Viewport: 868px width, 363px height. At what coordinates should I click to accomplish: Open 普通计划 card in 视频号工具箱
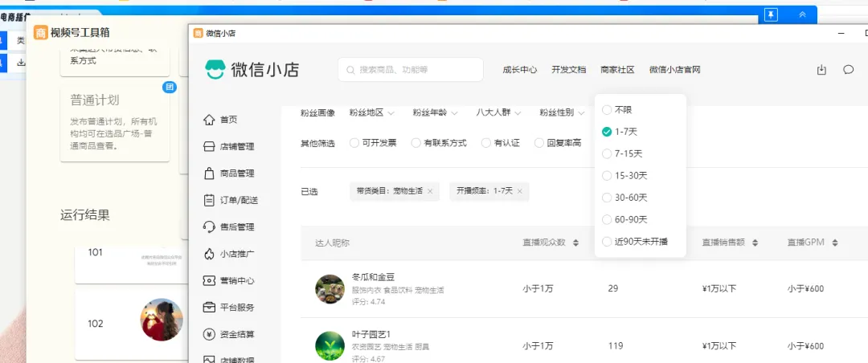click(x=115, y=124)
